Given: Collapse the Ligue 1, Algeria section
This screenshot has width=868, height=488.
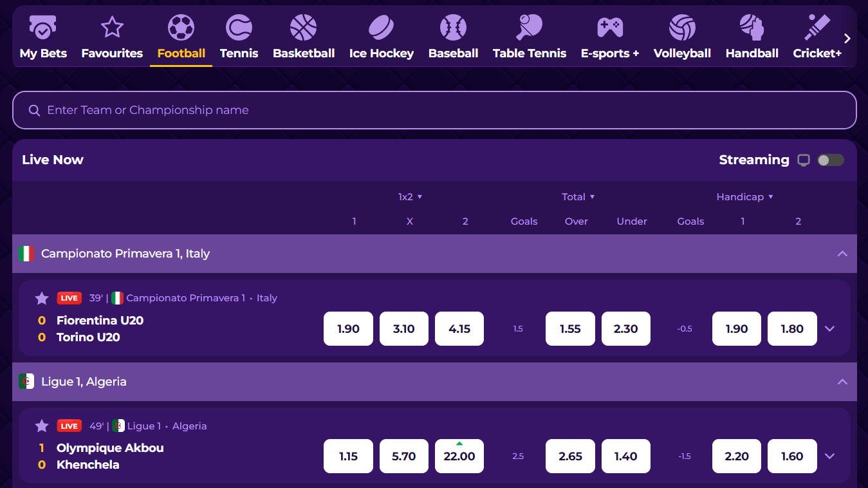Looking at the screenshot, I should [842, 382].
